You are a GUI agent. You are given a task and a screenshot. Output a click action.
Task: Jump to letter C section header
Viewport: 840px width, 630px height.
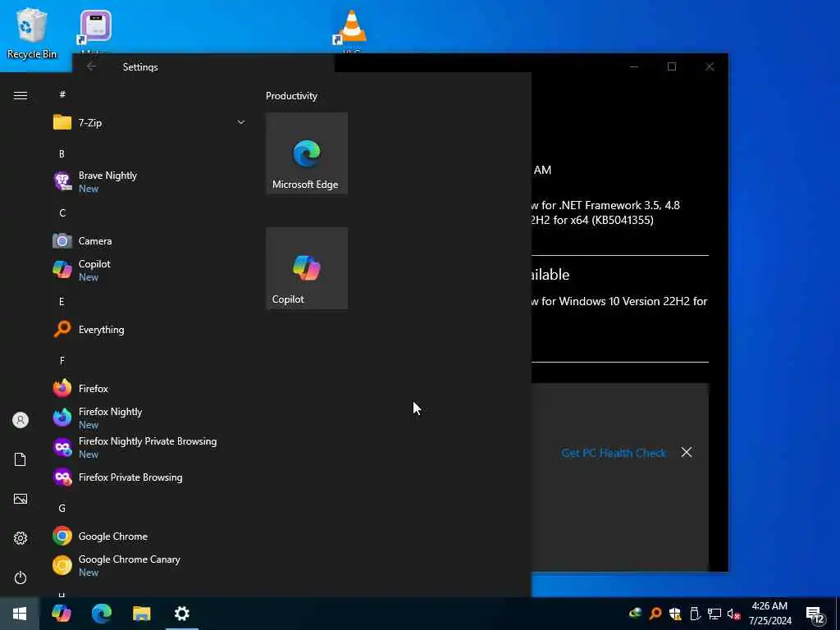pos(62,213)
